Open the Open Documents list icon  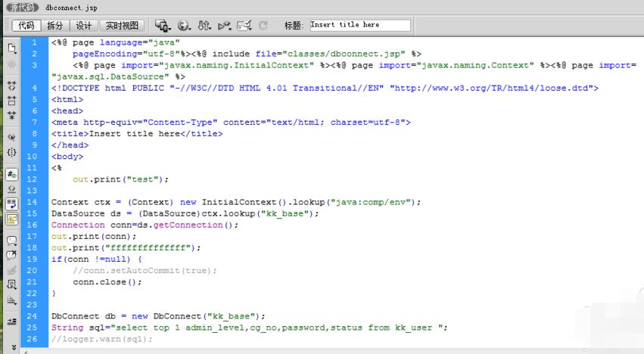click(11, 48)
